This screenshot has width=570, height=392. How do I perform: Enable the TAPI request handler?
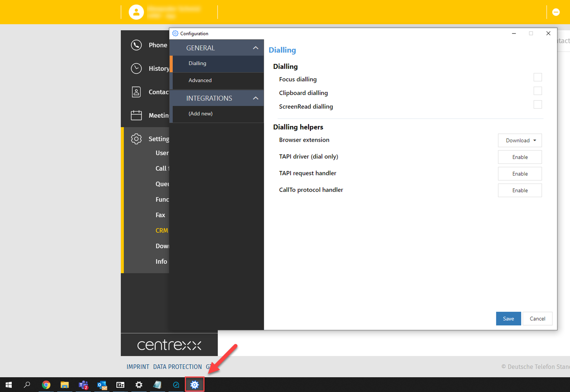coord(520,174)
